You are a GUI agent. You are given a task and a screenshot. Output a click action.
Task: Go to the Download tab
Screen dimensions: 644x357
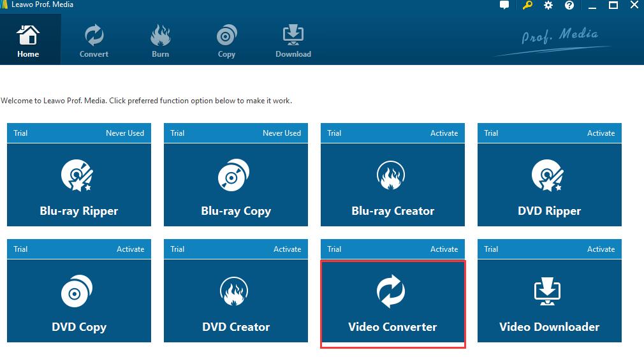pos(293,40)
